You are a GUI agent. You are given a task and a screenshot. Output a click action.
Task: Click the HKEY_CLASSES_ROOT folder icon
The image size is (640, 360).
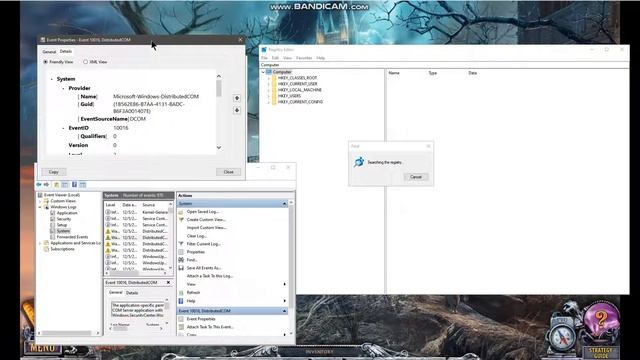[x=274, y=78]
